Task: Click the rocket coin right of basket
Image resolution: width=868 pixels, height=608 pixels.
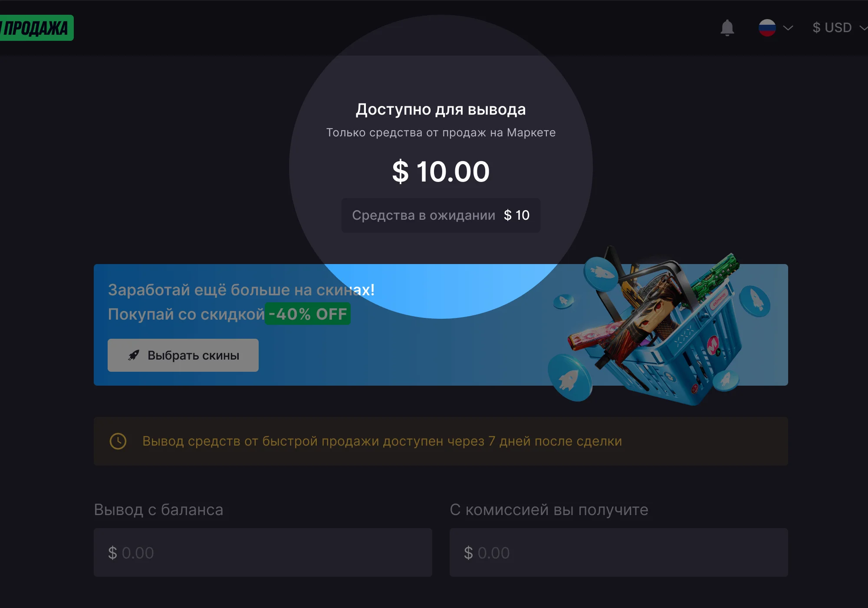Action: (x=755, y=301)
